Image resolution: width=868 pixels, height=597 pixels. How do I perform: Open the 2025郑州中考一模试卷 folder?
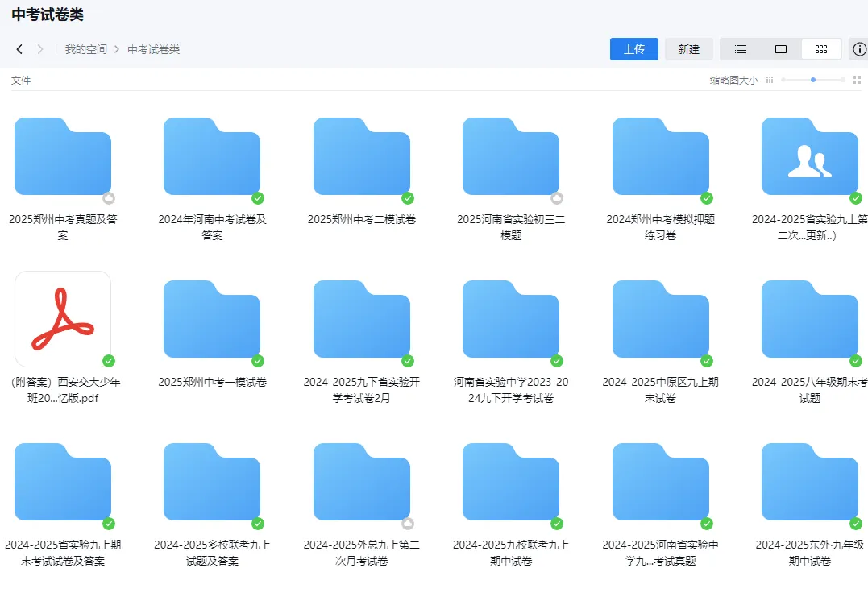[212, 318]
